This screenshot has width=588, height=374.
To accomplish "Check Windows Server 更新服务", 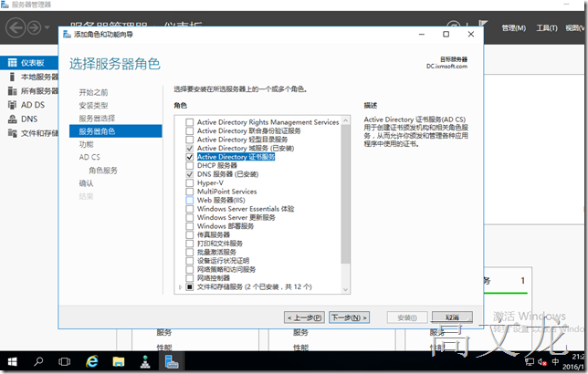I will 190,217.
